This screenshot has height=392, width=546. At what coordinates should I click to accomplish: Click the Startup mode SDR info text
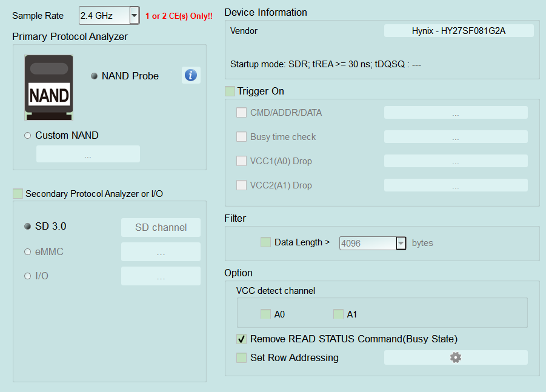point(325,64)
